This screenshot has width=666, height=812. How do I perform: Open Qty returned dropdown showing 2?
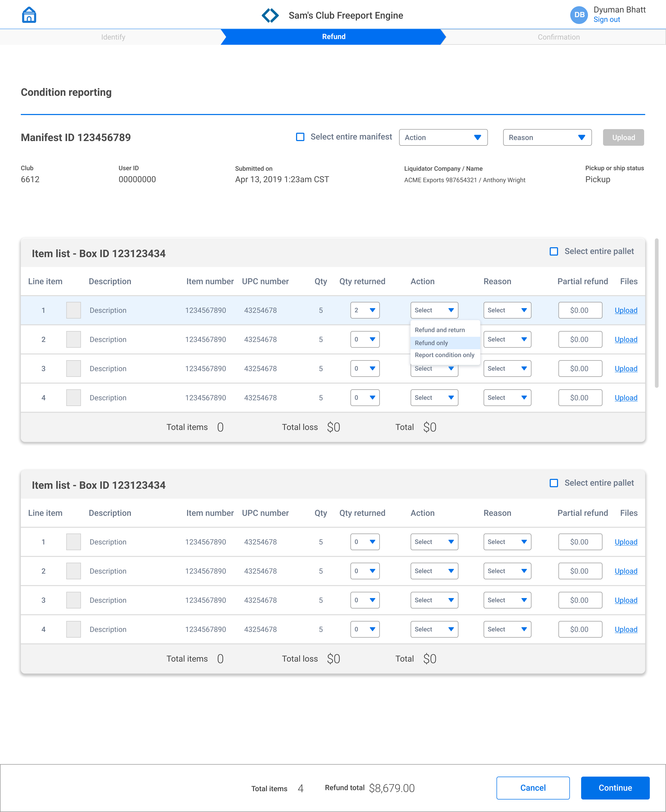365,310
